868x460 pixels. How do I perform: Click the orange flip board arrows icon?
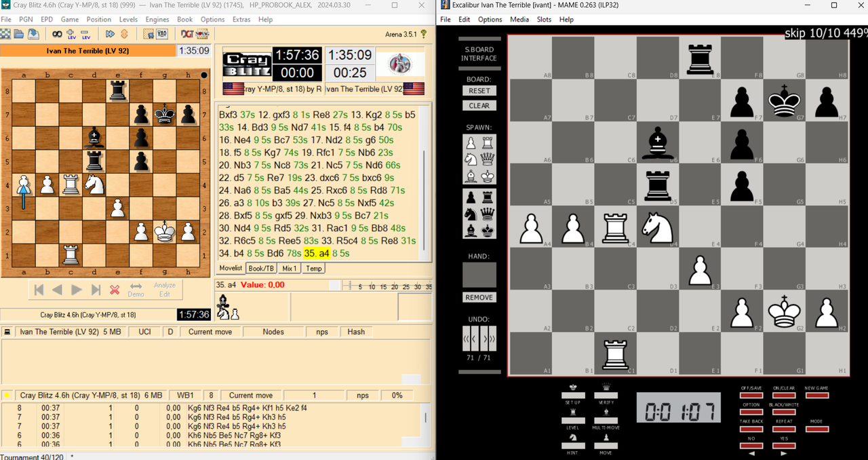click(x=124, y=33)
